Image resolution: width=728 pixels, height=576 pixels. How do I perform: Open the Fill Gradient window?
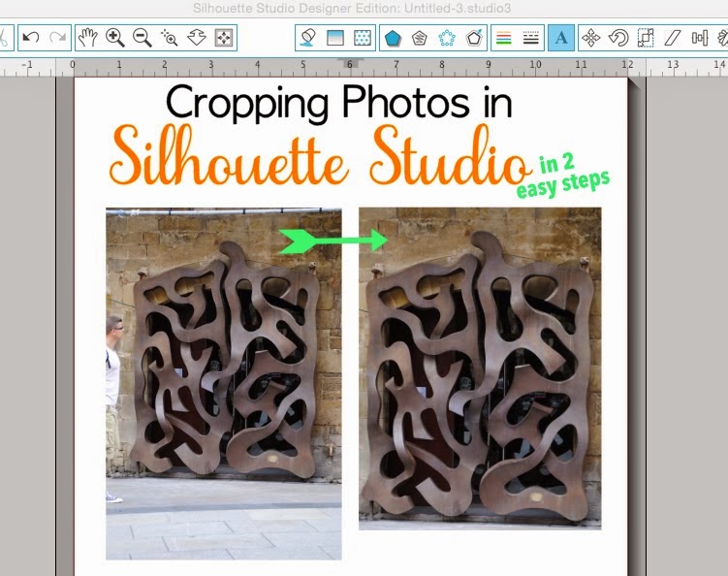[335, 37]
